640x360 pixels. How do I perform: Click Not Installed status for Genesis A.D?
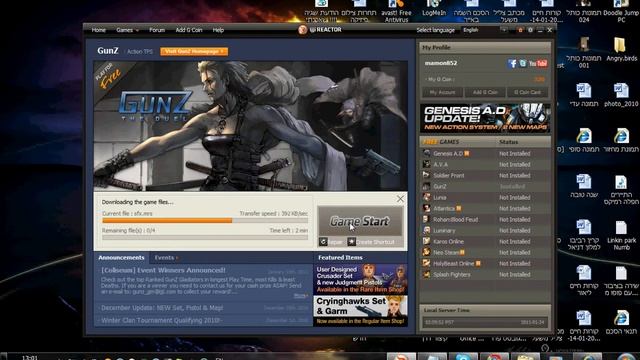tap(514, 153)
